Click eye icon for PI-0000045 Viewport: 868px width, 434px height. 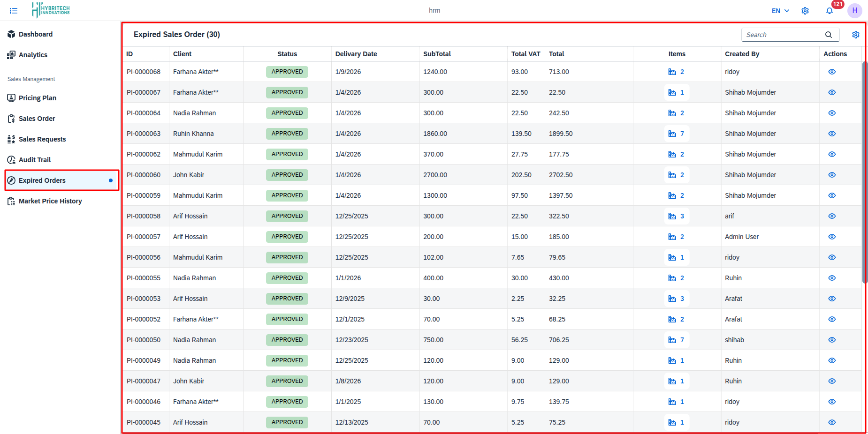tap(832, 422)
